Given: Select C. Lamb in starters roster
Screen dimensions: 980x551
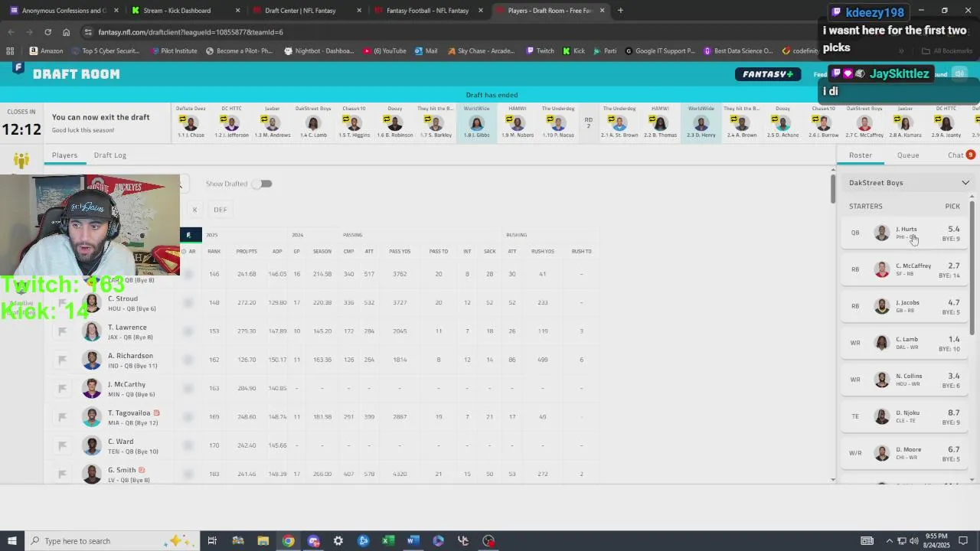Looking at the screenshot, I should (x=906, y=343).
